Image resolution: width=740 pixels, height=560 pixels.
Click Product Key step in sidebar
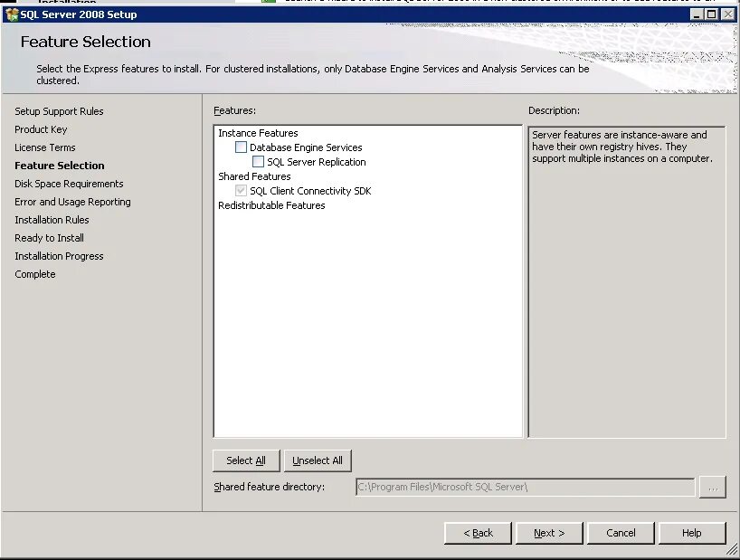41,129
